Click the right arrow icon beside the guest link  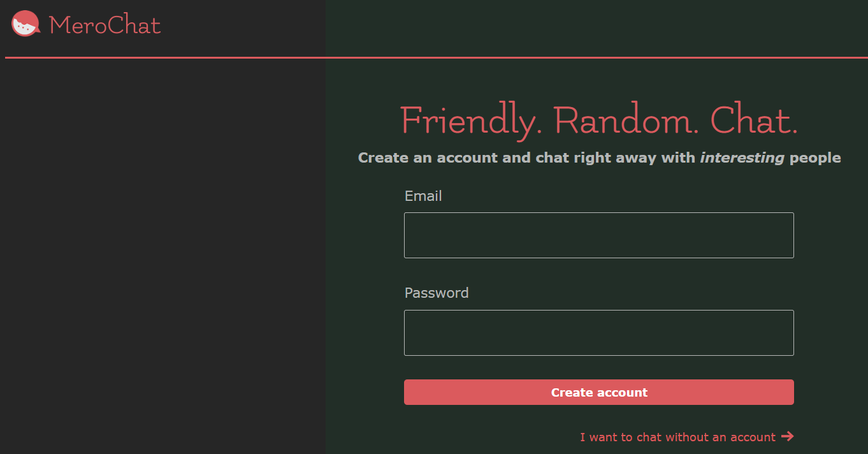click(787, 436)
